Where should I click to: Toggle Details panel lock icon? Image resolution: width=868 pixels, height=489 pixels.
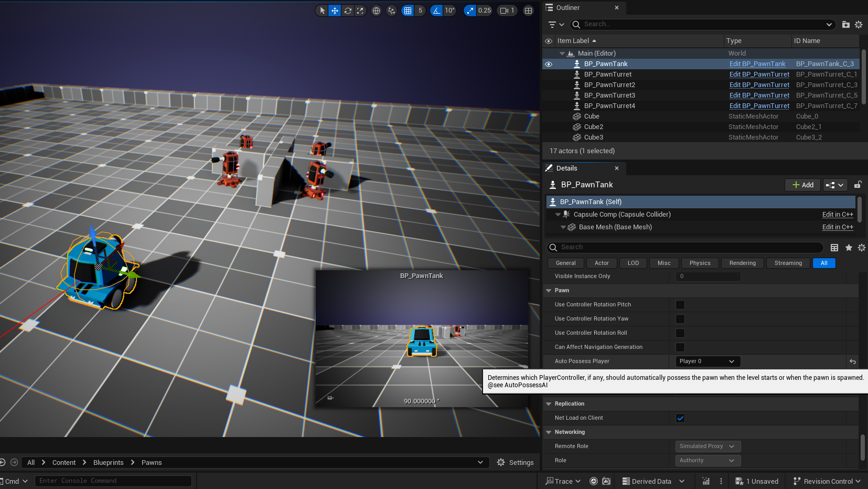pyautogui.click(x=858, y=185)
